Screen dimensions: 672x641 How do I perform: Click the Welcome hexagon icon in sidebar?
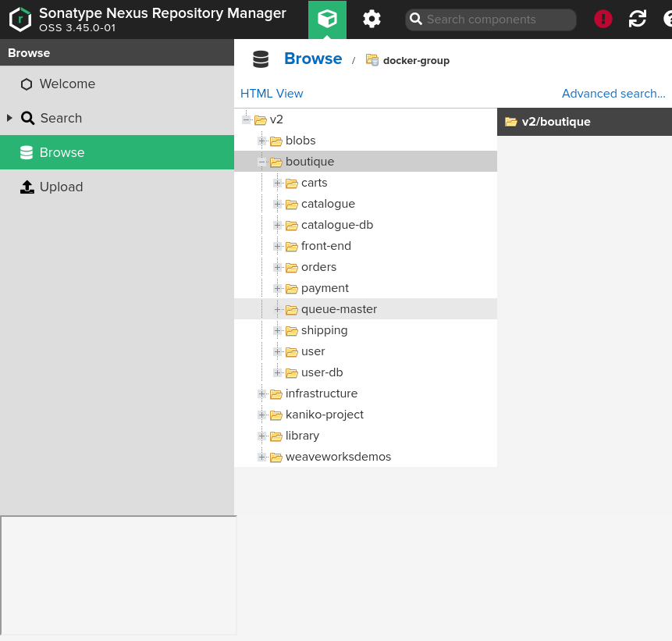click(27, 84)
